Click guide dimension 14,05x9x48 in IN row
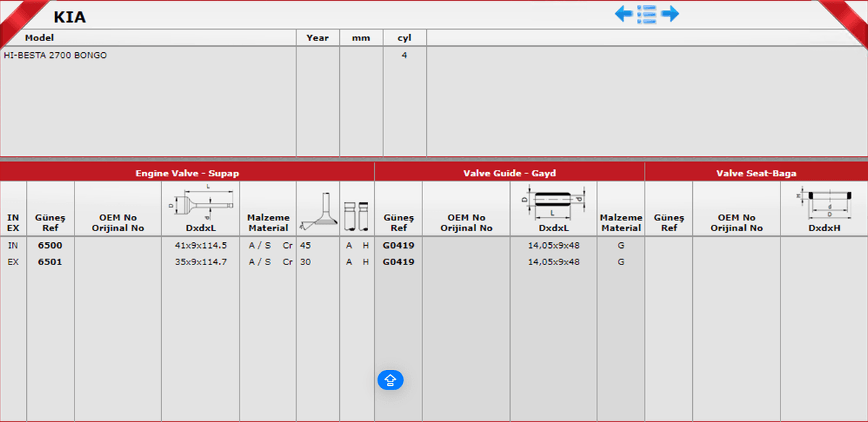This screenshot has height=422, width=868. (554, 246)
